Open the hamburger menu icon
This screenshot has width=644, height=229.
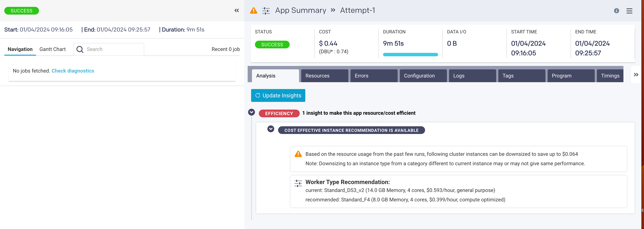point(629,11)
